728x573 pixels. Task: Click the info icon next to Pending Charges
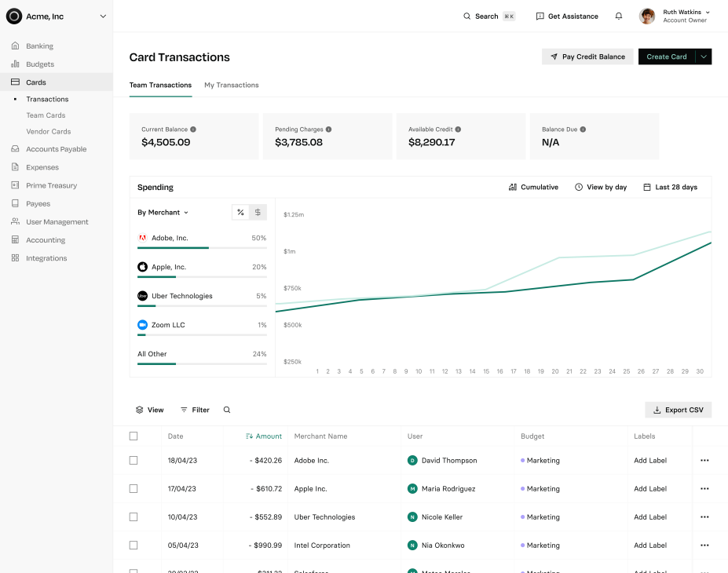pos(329,130)
